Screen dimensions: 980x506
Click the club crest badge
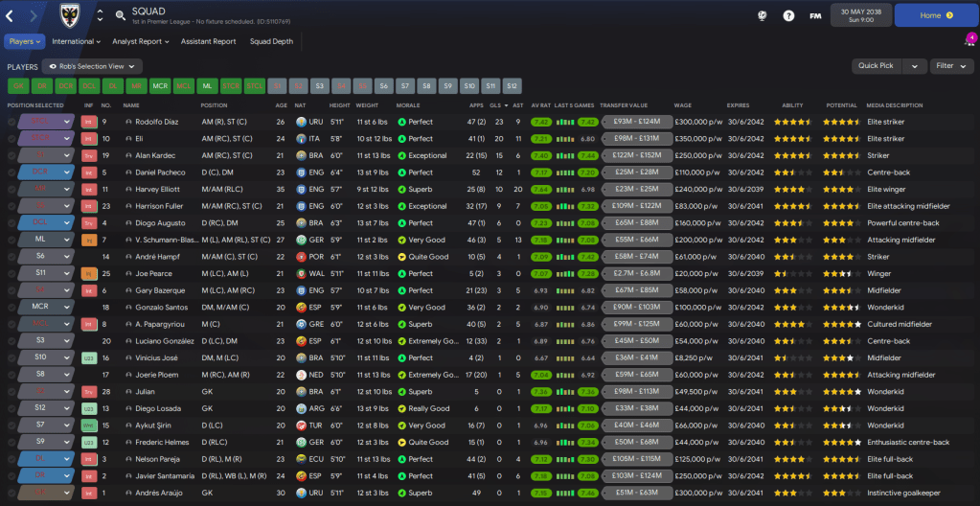pyautogui.click(x=69, y=14)
